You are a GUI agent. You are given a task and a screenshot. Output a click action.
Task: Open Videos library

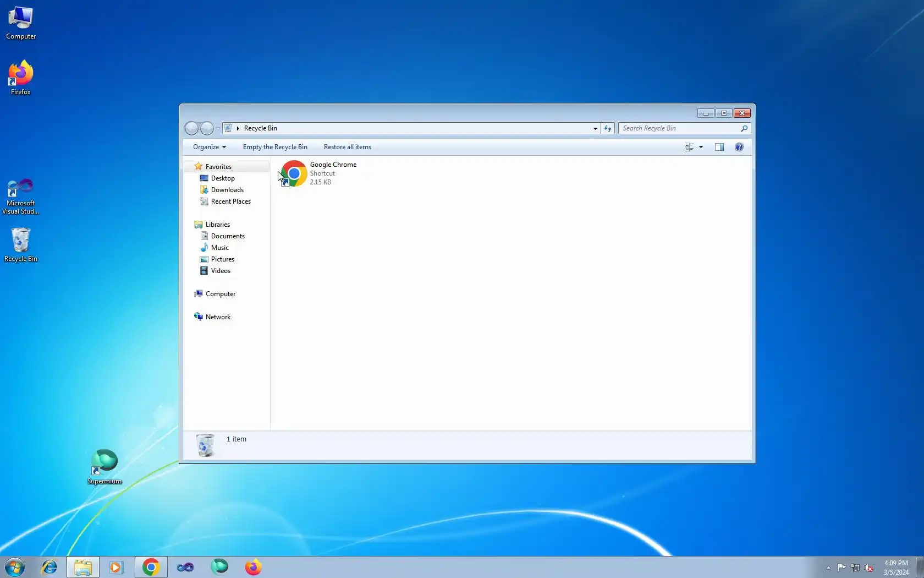point(221,270)
